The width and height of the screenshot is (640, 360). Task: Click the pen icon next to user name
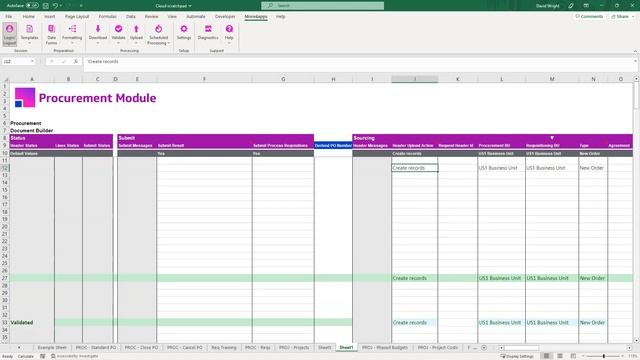tap(571, 6)
